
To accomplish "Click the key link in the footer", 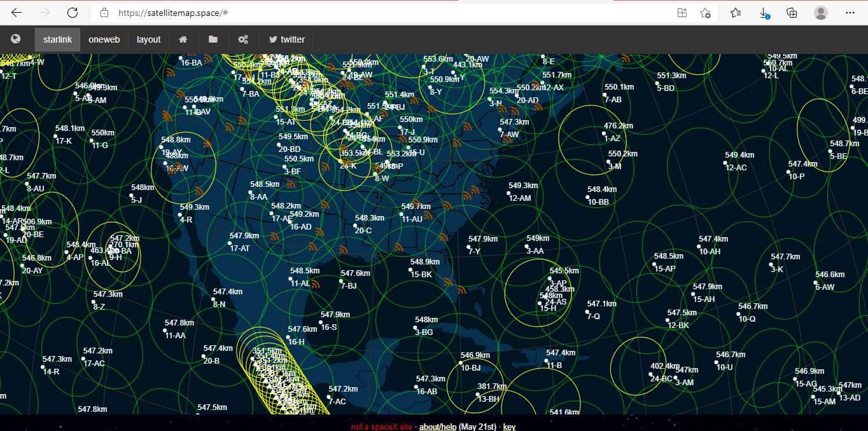I will 509,427.
